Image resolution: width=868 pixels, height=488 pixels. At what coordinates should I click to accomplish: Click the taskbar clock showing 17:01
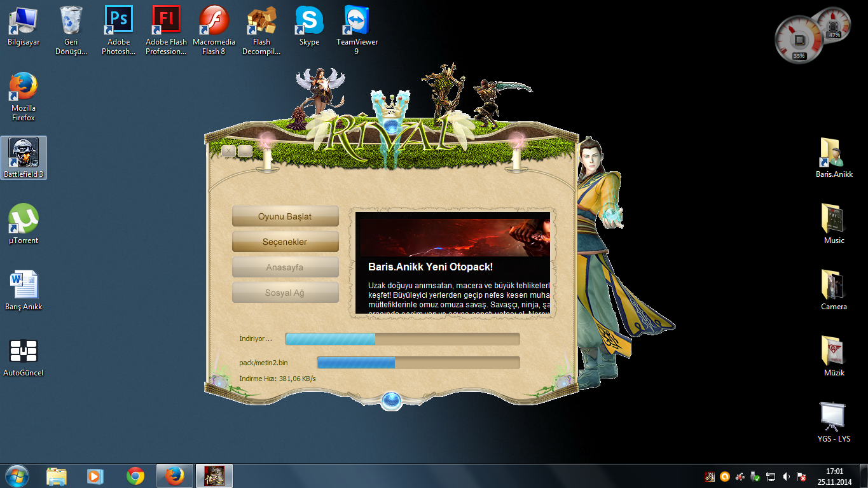(834, 476)
